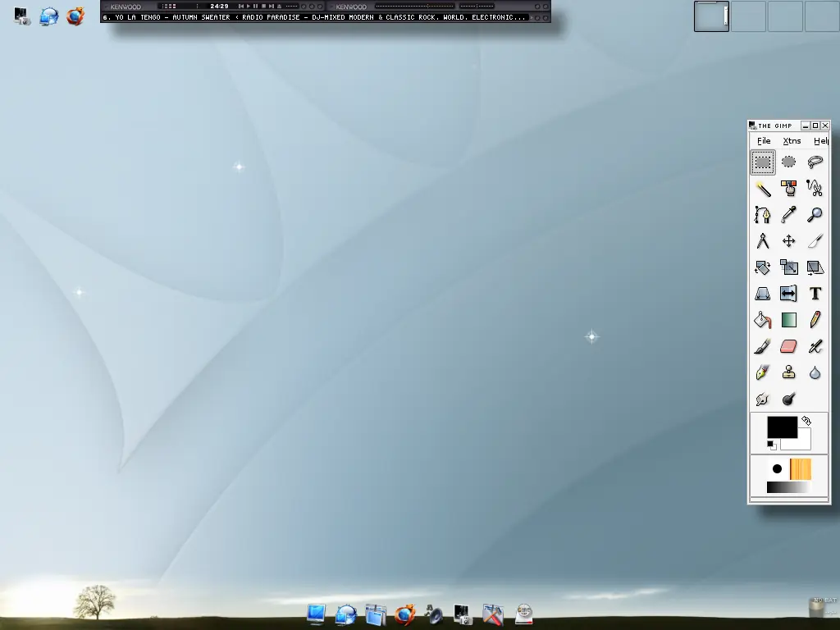The height and width of the screenshot is (630, 840).
Task: Select the Clone stamp tool
Action: point(788,373)
